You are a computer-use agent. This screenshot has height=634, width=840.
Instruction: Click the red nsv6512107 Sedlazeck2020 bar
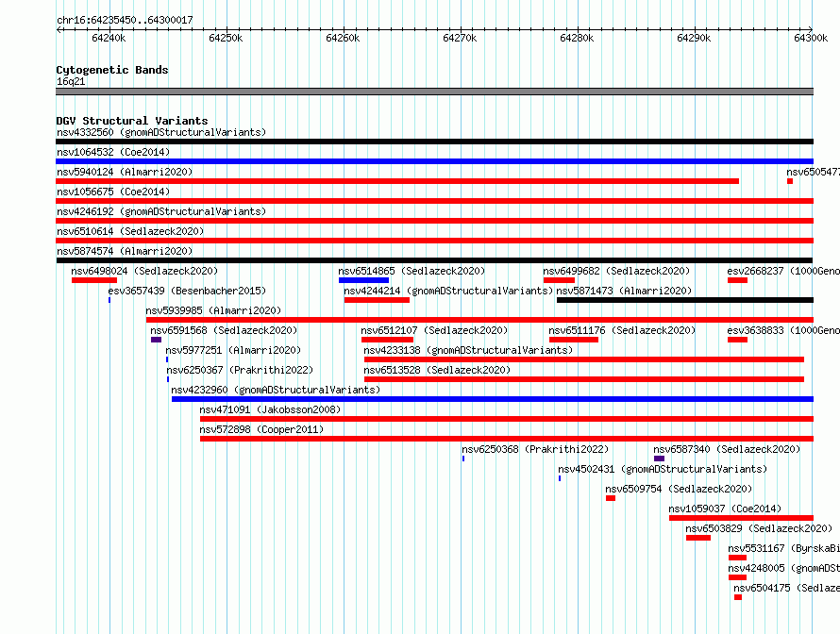coord(387,340)
